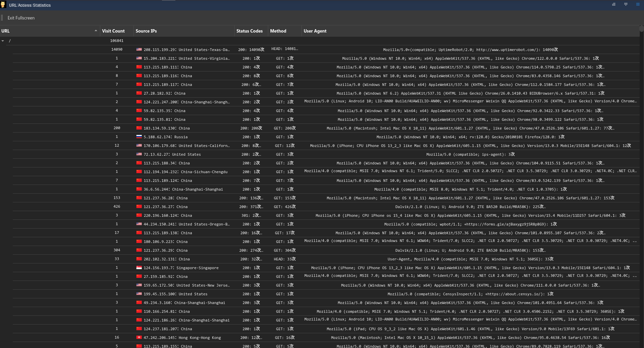The height and width of the screenshot is (348, 644).
Task: Click the Method column header
Action: [278, 31]
